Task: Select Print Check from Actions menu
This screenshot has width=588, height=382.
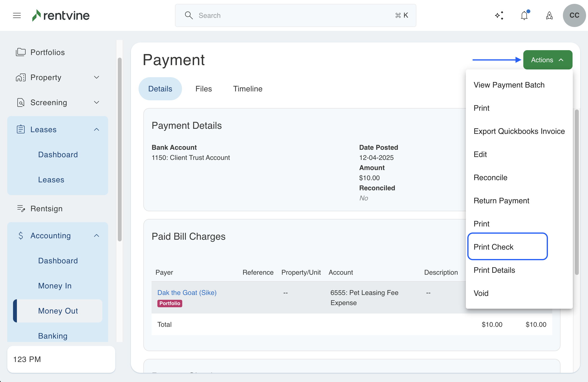Action: coord(493,247)
